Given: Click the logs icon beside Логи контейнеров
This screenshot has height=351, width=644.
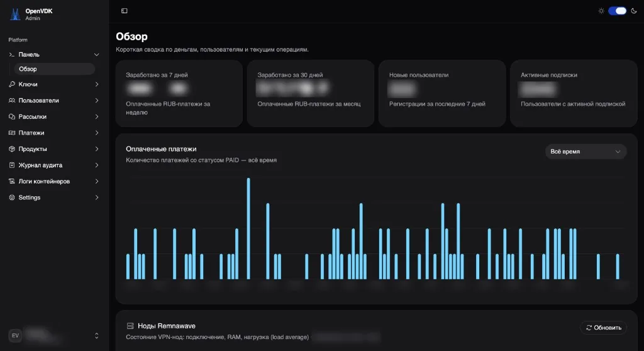Looking at the screenshot, I should (x=11, y=181).
